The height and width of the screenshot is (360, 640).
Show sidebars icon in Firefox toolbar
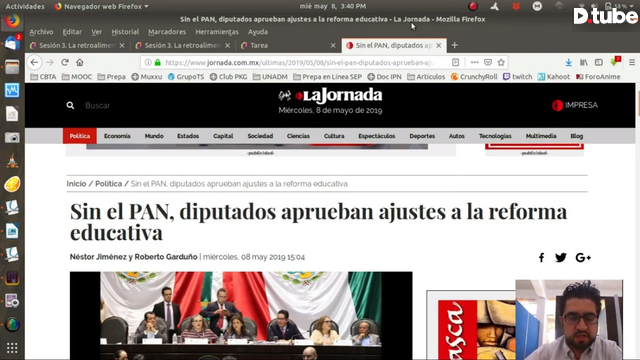click(598, 62)
